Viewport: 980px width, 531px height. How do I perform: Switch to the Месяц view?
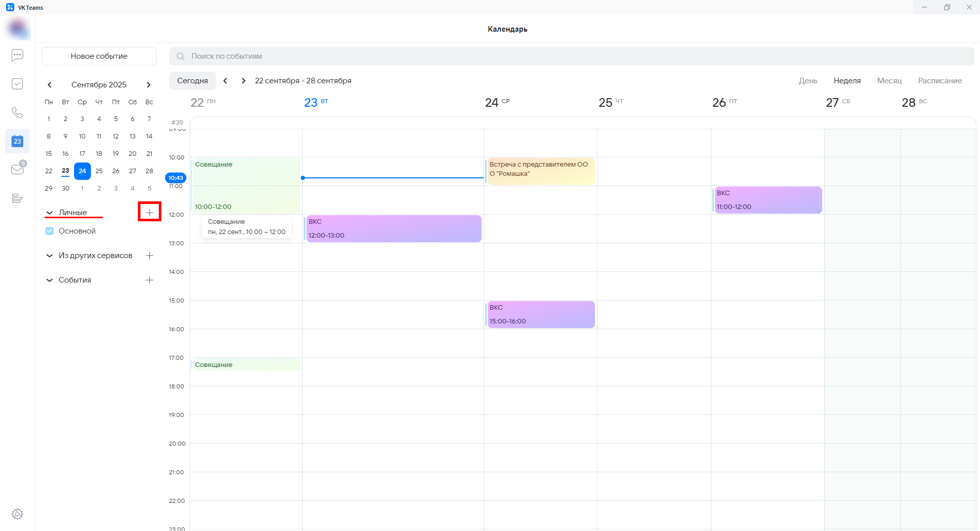(889, 81)
